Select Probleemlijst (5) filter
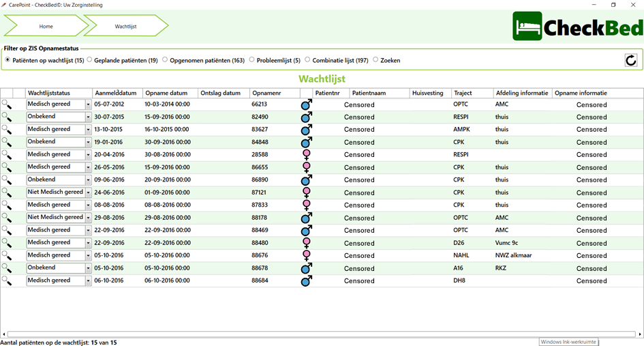This screenshot has width=644, height=346. [x=251, y=60]
